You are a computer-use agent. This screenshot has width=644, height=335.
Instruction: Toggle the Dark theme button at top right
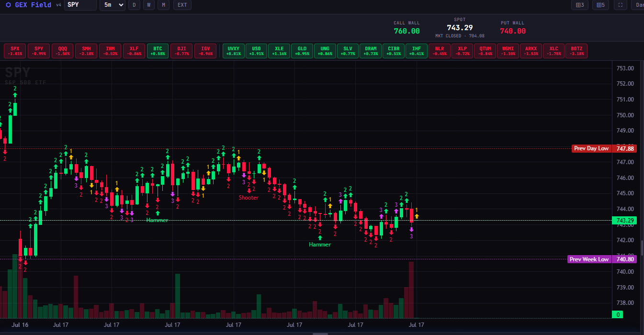tap(638, 5)
